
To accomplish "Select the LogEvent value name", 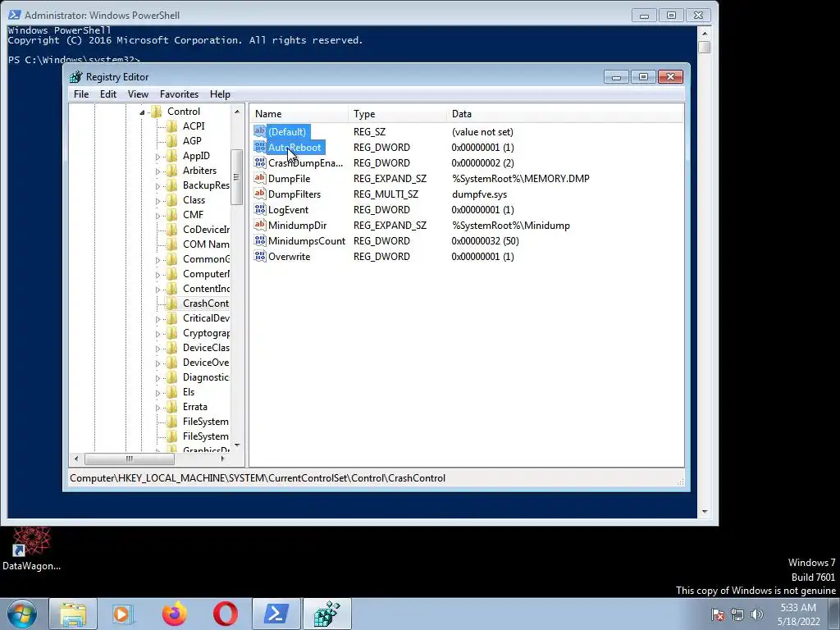I will [x=288, y=210].
